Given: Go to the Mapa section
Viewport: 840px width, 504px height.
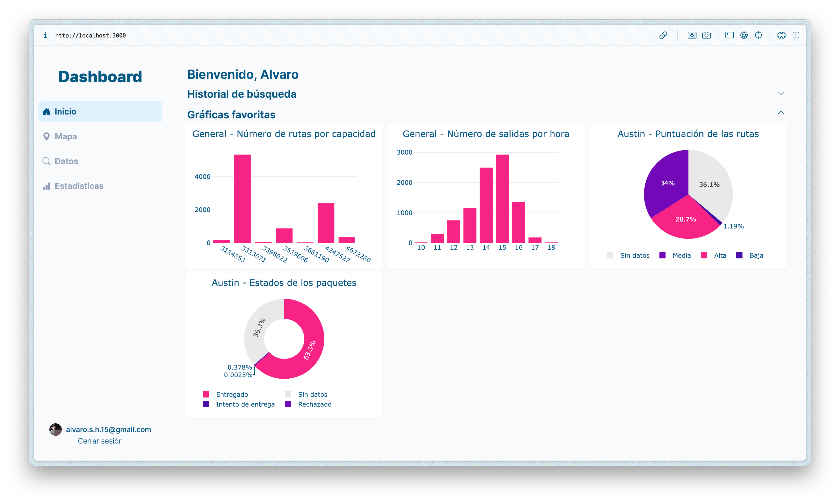Looking at the screenshot, I should [100, 136].
